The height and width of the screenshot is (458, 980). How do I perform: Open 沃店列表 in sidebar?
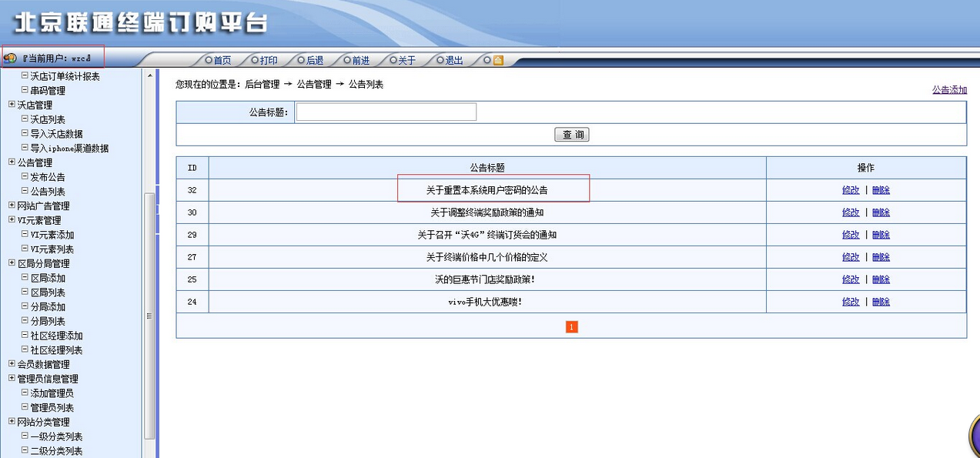pos(48,119)
